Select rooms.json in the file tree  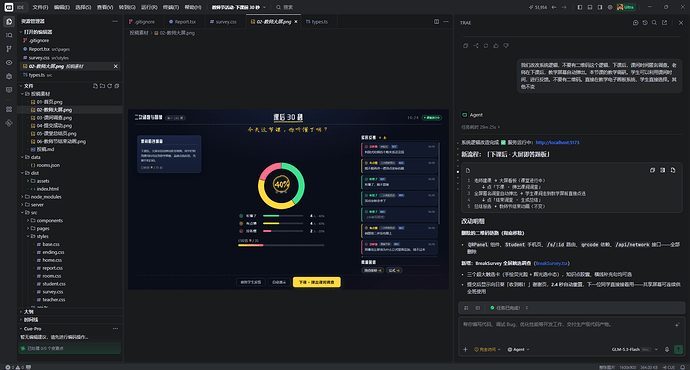[x=48, y=165]
